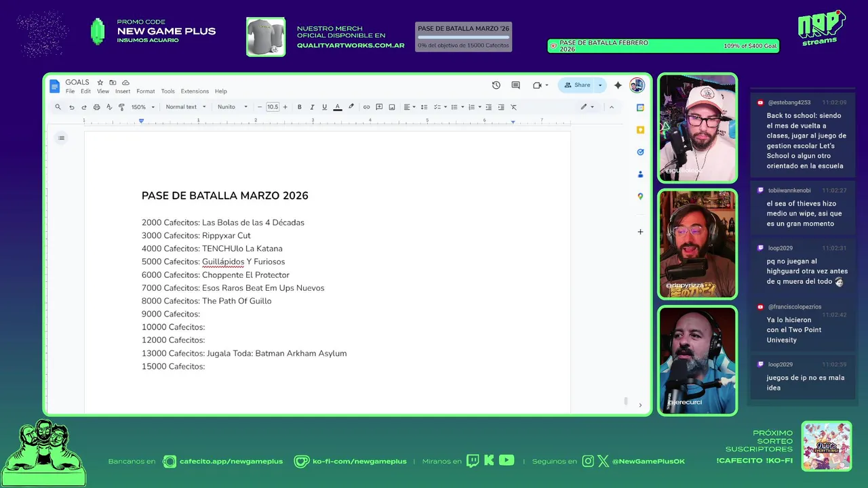This screenshot has height=488, width=868.
Task: Open the Google account avatar
Action: (x=637, y=85)
